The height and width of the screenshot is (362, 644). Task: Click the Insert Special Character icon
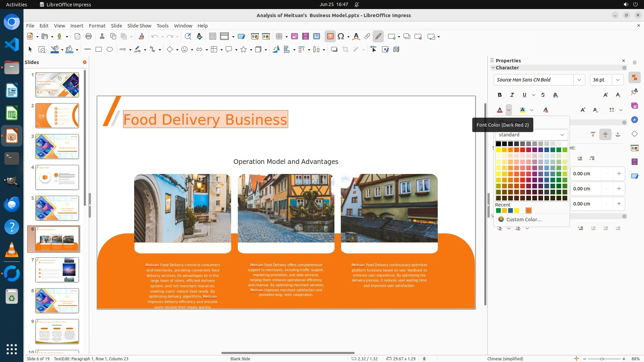coord(341,37)
